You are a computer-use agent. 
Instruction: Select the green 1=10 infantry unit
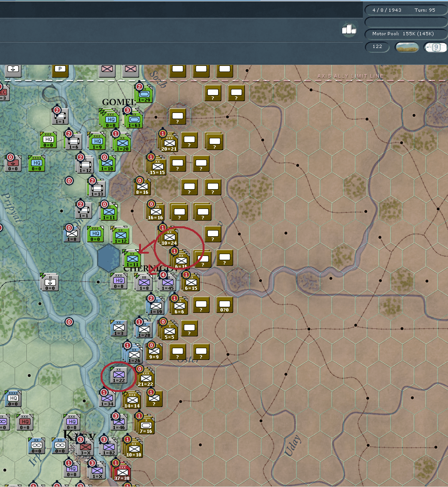107,163
